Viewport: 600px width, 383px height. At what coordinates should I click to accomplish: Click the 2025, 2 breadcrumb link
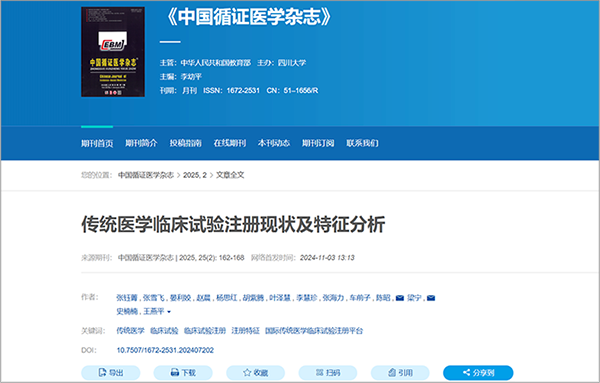194,175
